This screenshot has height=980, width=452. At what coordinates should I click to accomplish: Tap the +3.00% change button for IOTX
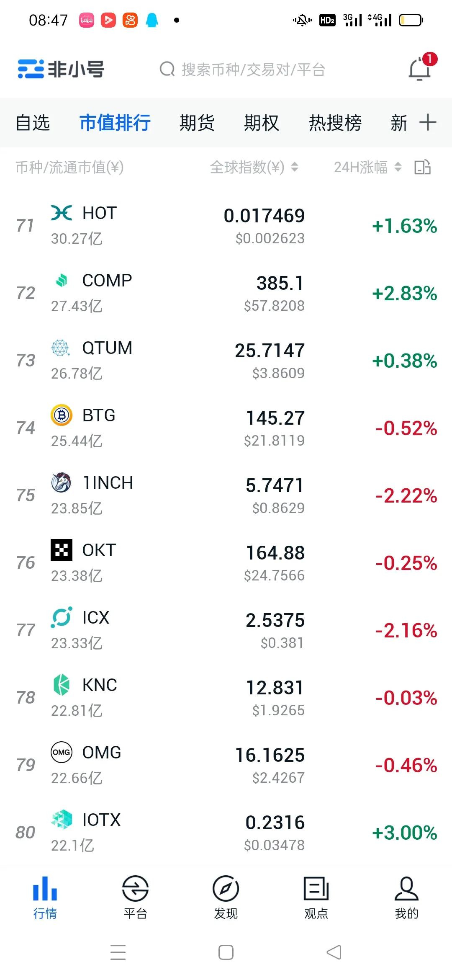(x=405, y=833)
